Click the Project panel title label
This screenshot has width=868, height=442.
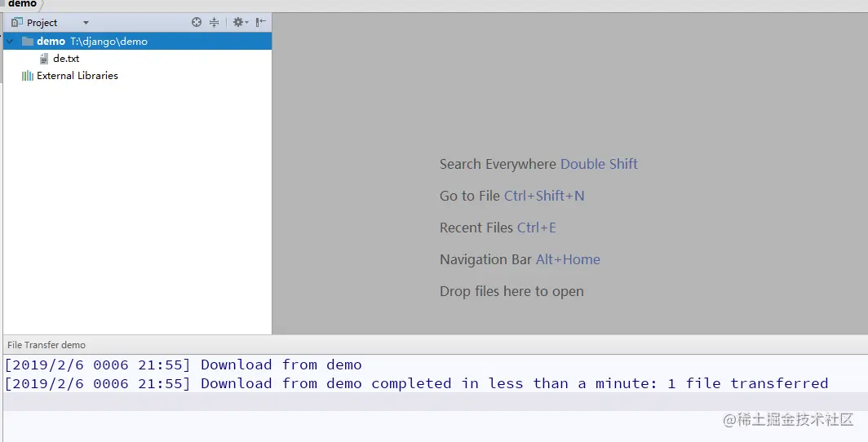42,23
